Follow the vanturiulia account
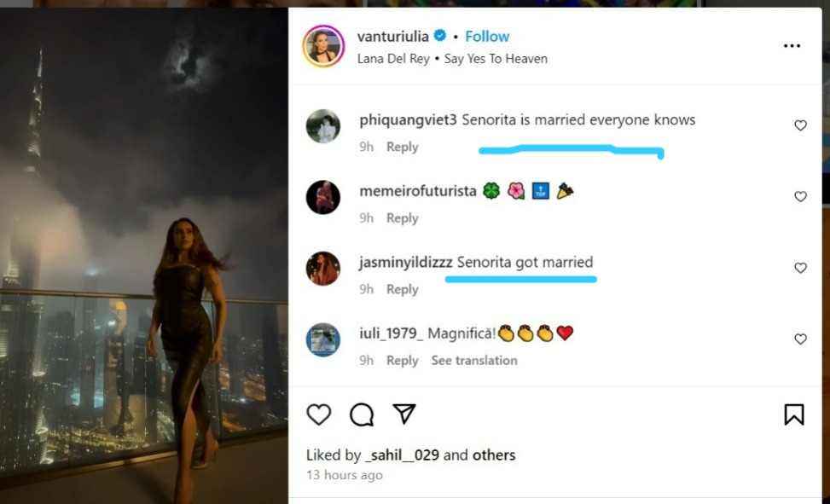The image size is (830, 504). click(x=487, y=37)
